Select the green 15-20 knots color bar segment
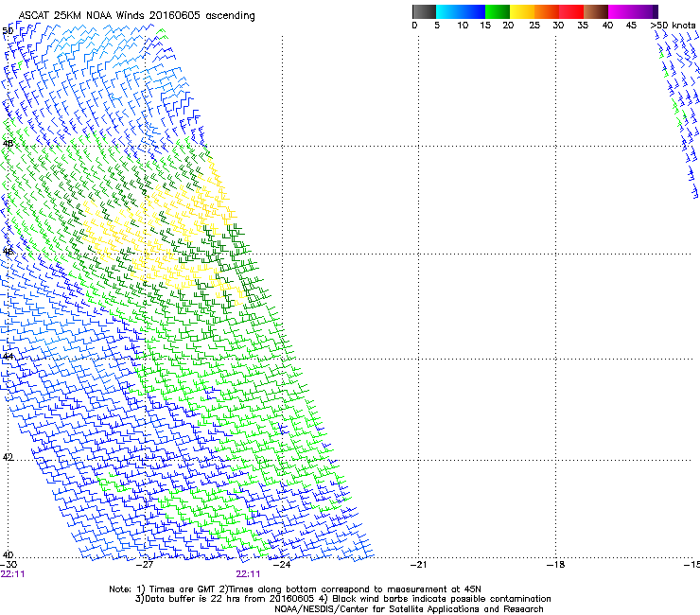The width and height of the screenshot is (700, 615). 498,11
